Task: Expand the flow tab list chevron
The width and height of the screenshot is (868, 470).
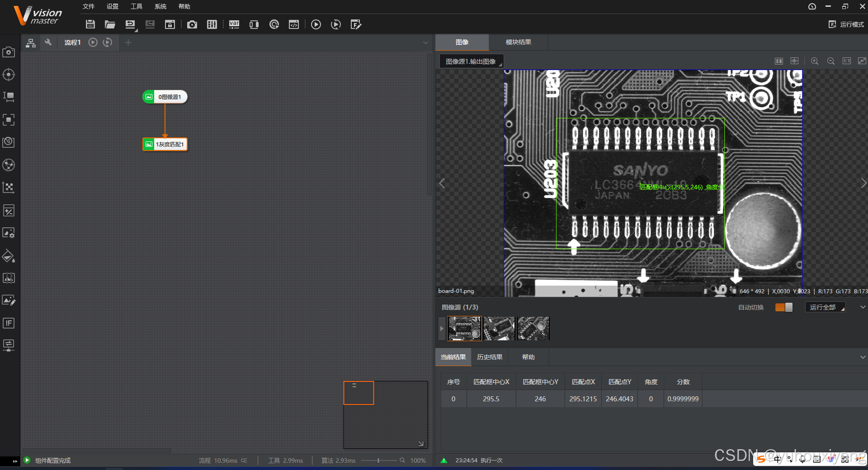Action: pyautogui.click(x=425, y=43)
